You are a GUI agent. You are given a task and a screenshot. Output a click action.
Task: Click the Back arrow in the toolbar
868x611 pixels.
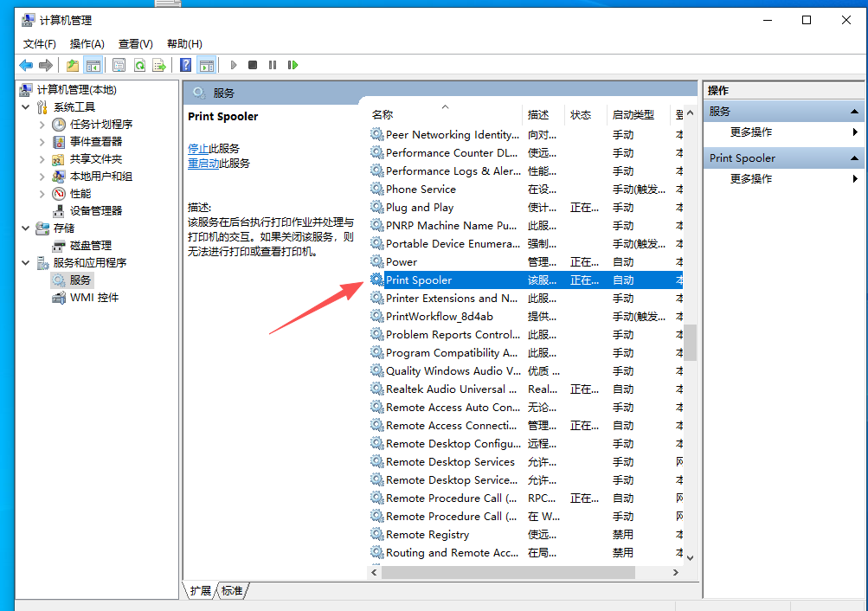[26, 65]
